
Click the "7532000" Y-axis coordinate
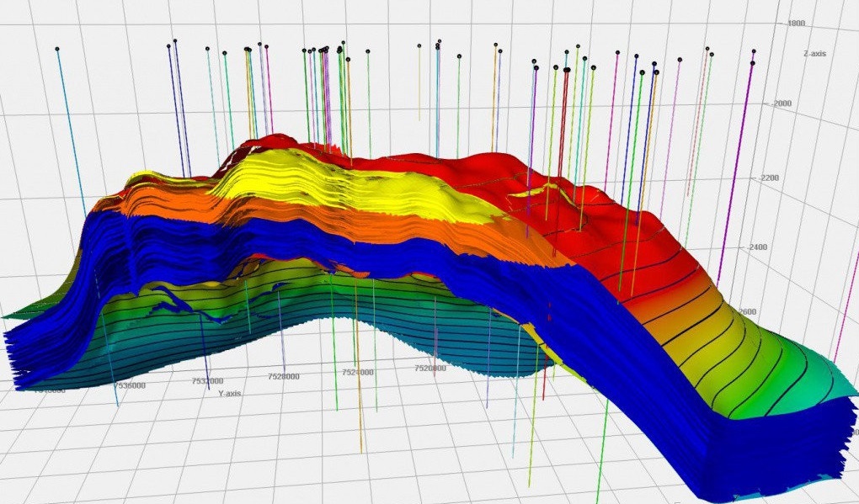click(208, 380)
